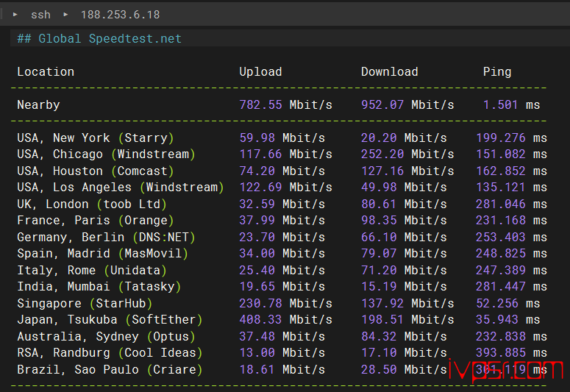The width and height of the screenshot is (570, 392).
Task: Click Singapore upload 230.78
Action: tap(260, 303)
